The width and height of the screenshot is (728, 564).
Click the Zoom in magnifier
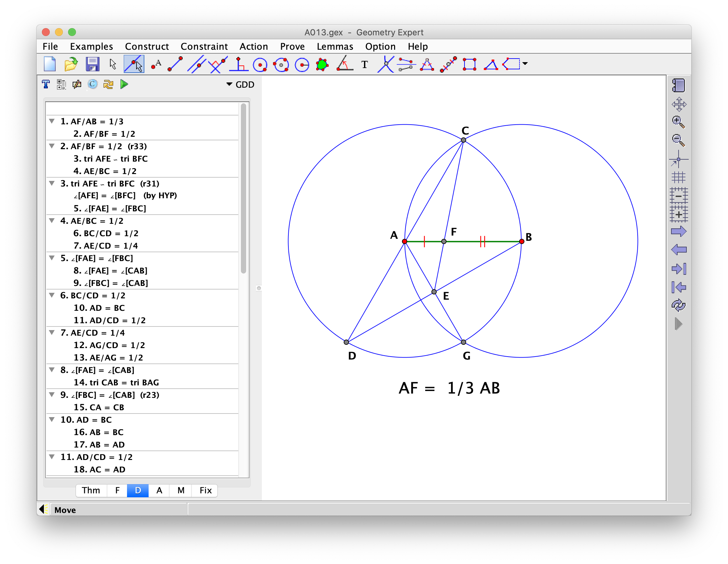click(678, 122)
